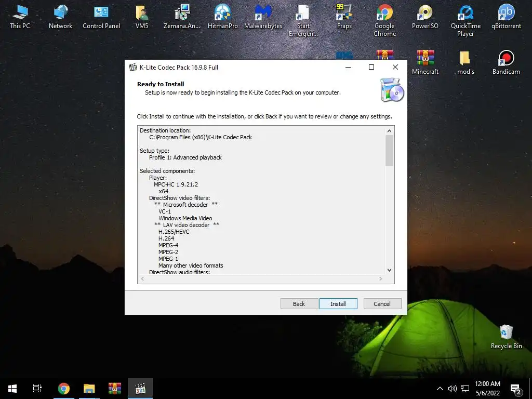The image size is (532, 399).
Task: Click 'DirectShow video filters:' heading
Action: pyautogui.click(x=179, y=198)
